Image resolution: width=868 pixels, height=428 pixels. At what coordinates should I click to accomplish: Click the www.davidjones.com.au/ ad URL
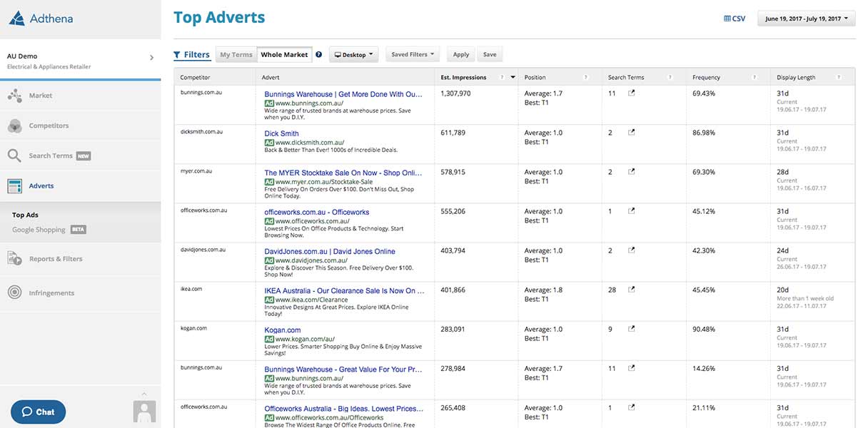click(310, 260)
